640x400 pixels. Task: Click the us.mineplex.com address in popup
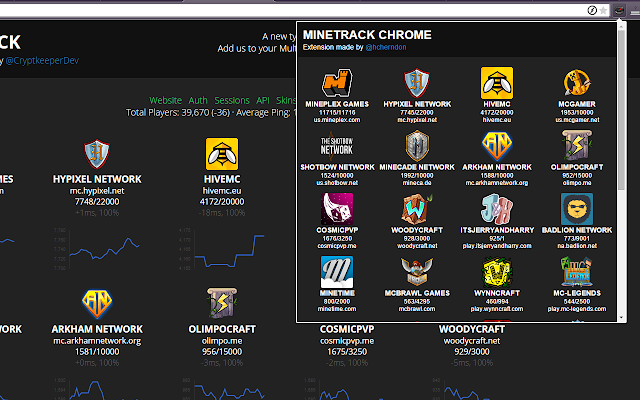[x=337, y=120]
